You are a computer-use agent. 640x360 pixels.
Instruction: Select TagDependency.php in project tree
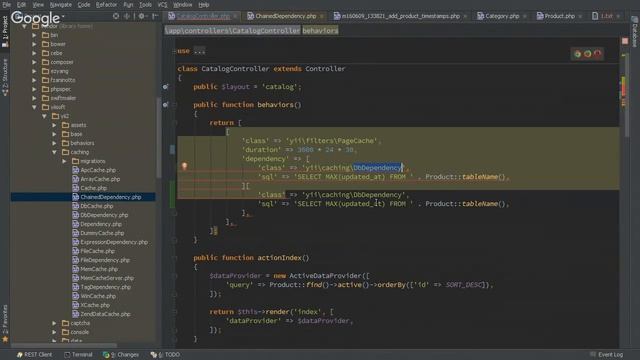106,287
